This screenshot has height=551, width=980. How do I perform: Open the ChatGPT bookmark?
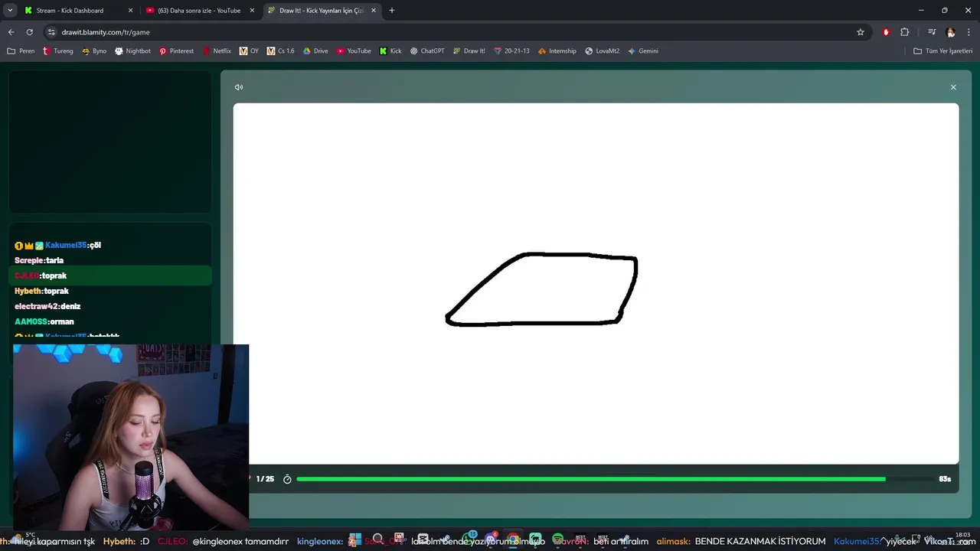(427, 51)
